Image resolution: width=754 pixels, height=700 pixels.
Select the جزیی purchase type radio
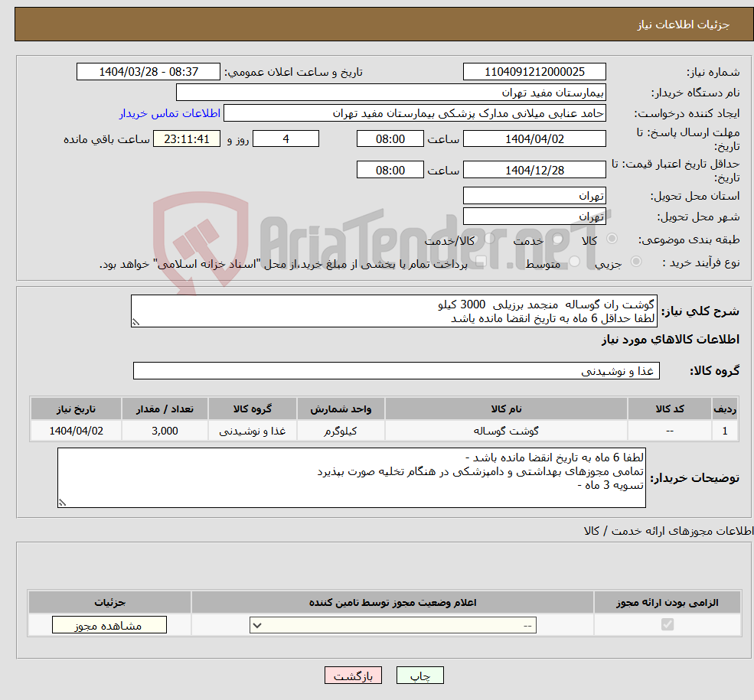[636, 262]
